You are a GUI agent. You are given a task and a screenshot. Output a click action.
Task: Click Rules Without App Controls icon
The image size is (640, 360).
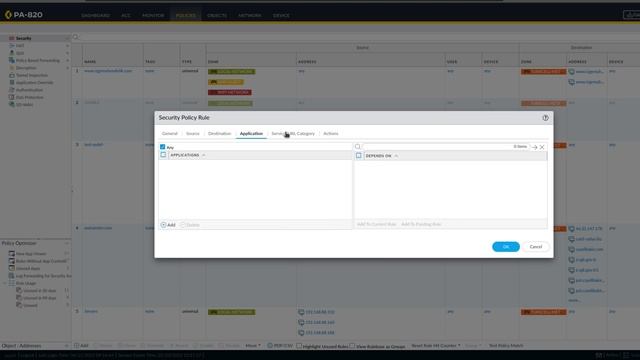coord(11,261)
